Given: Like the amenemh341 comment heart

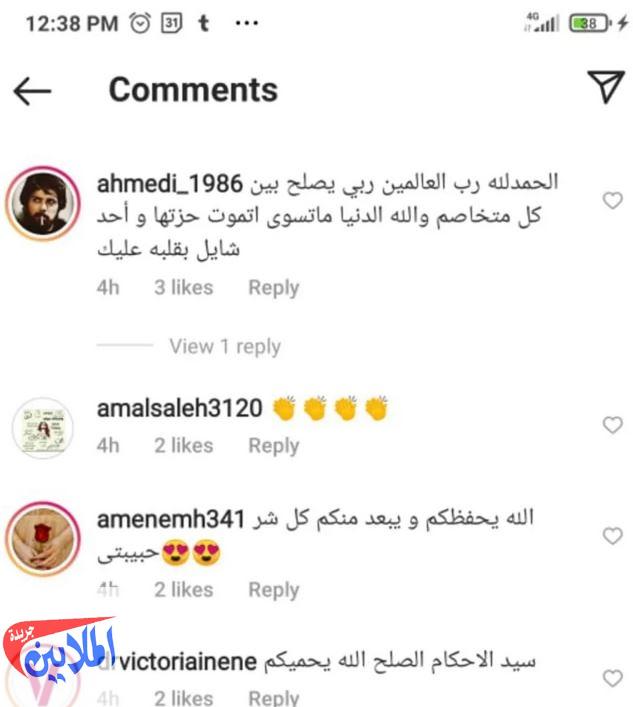Looking at the screenshot, I should [612, 536].
